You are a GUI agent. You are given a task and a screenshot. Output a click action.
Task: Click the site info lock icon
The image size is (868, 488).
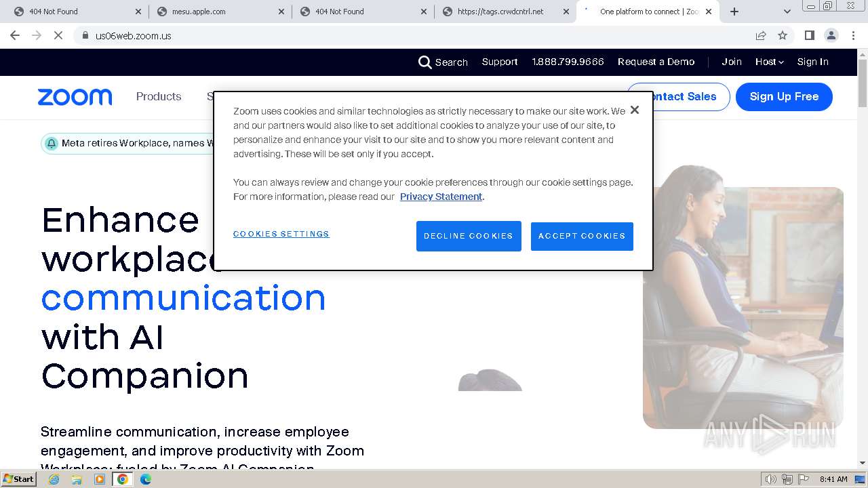click(x=85, y=36)
